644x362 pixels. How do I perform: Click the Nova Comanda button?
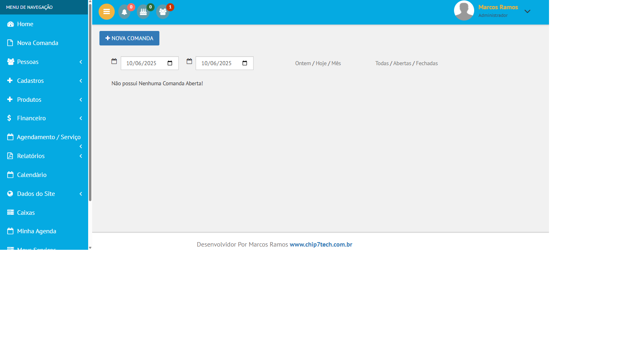point(129,38)
